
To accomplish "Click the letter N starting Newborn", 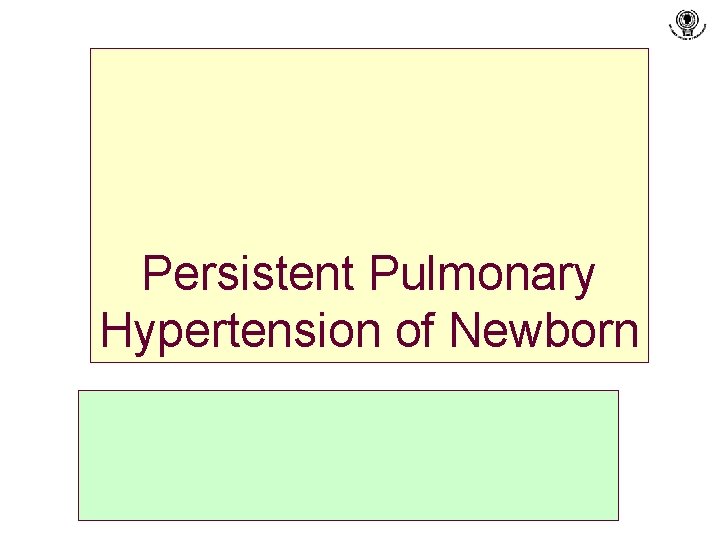I will click(464, 330).
